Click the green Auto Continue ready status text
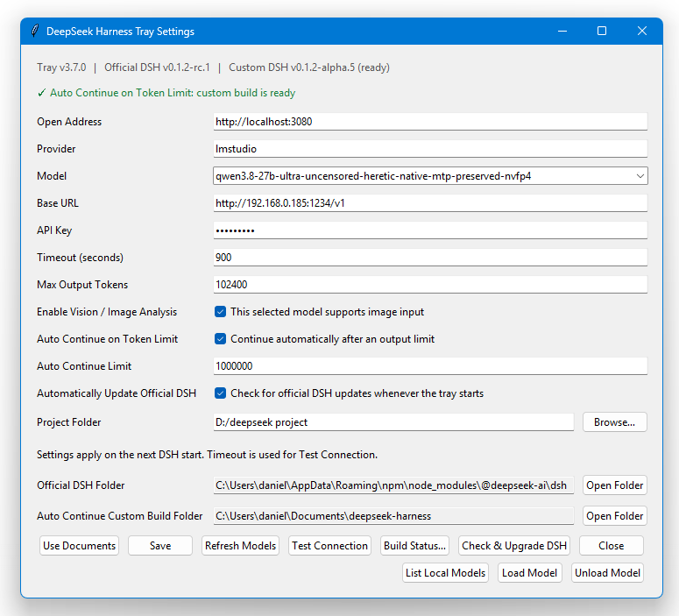Screen dimensions: 679x616 tap(166, 93)
